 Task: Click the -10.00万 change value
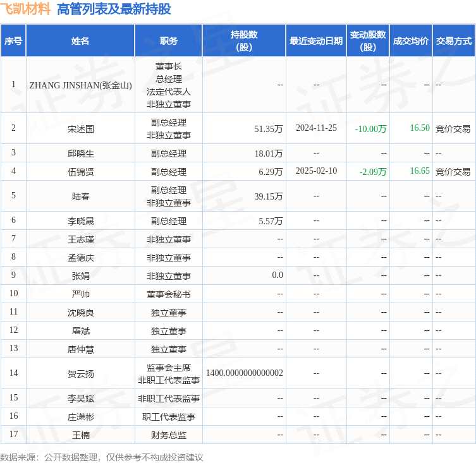coord(370,129)
